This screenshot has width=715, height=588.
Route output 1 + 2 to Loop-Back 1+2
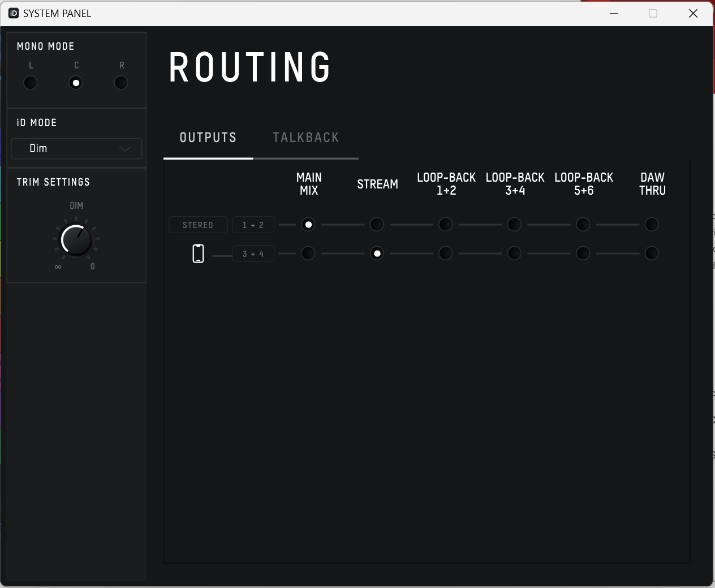click(446, 225)
